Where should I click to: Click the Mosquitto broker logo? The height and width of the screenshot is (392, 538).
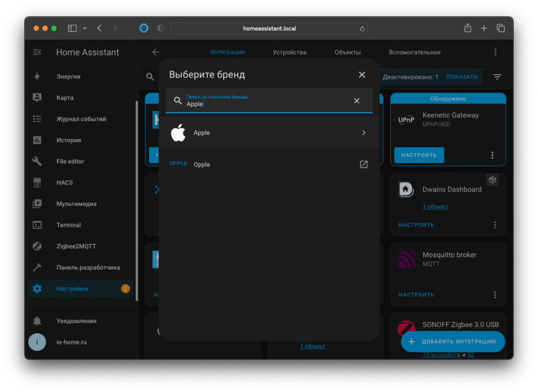click(x=407, y=260)
